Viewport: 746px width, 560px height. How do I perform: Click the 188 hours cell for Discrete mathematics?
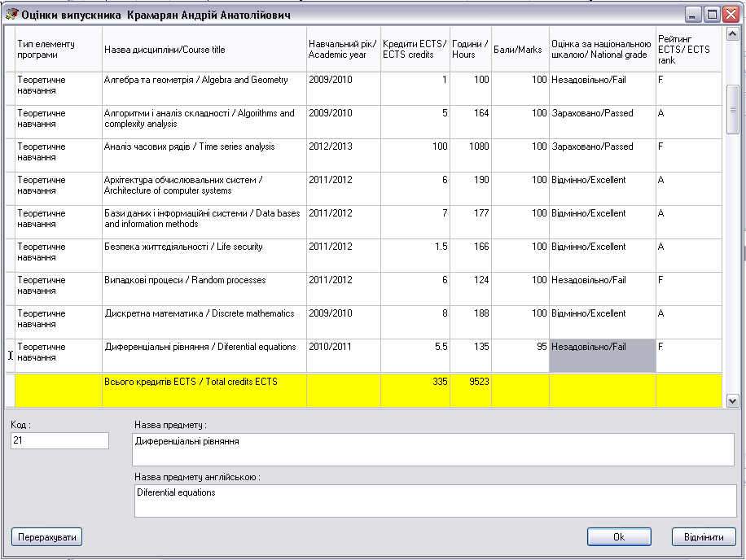click(x=471, y=322)
